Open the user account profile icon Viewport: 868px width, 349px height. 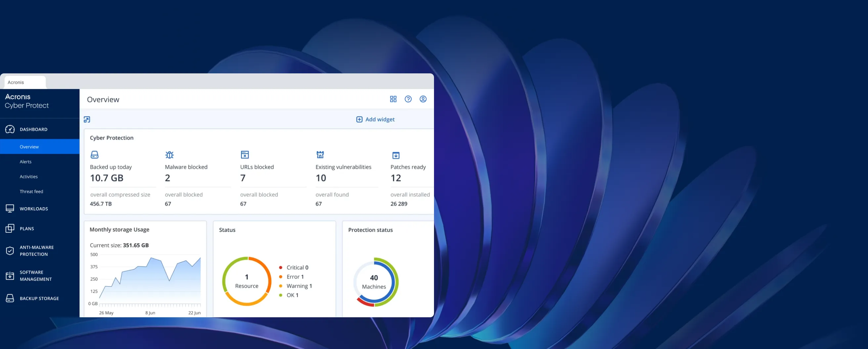(422, 99)
